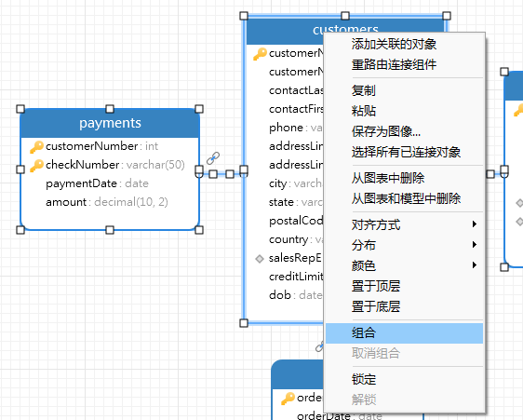Screen dimensions: 523x420
Task: Expand the 对齐方式 submenu arrow
Action: [x=475, y=224]
